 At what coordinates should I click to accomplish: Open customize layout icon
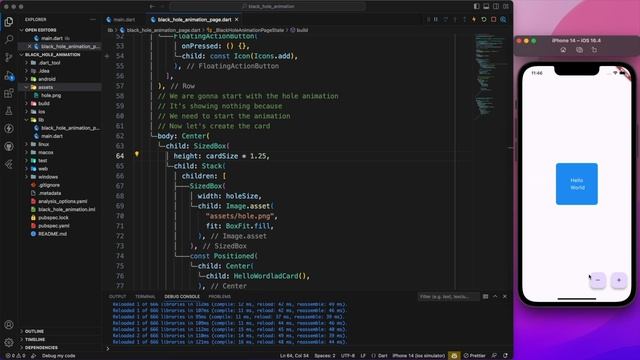(x=506, y=7)
